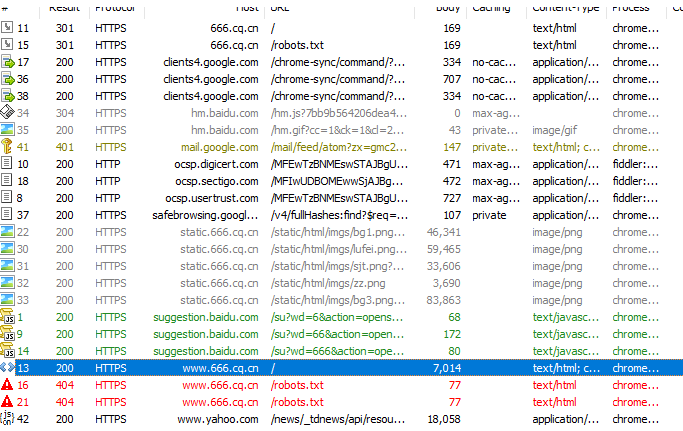Image resolution: width=683 pixels, height=431 pixels.
Task: Click /mail/feed/atom URL of session 41
Action: tap(338, 147)
